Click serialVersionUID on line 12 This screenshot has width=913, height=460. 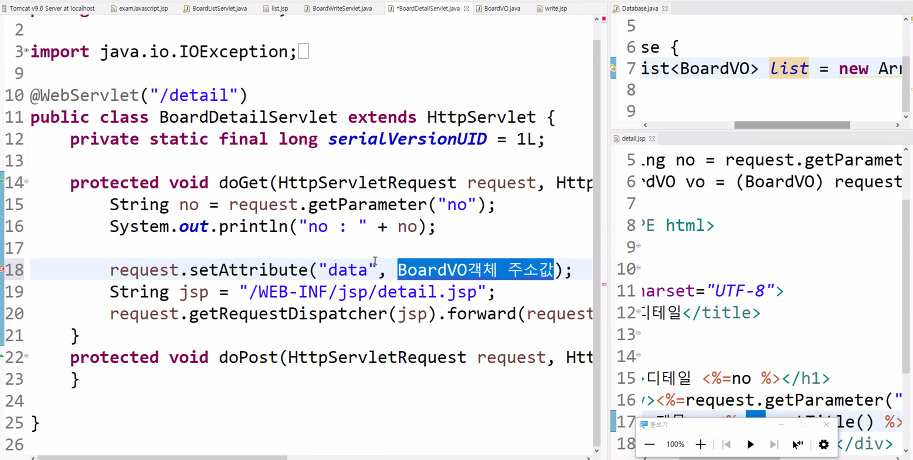[407, 139]
